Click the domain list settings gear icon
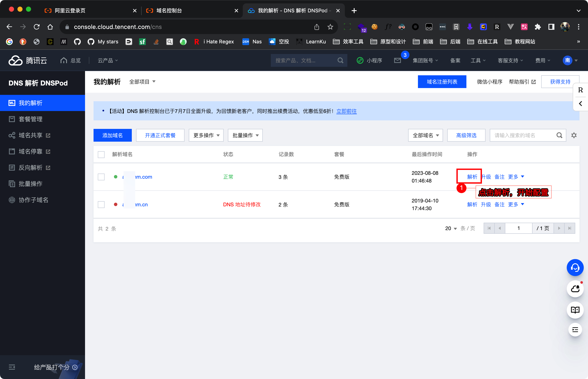The height and width of the screenshot is (379, 588). tap(574, 135)
